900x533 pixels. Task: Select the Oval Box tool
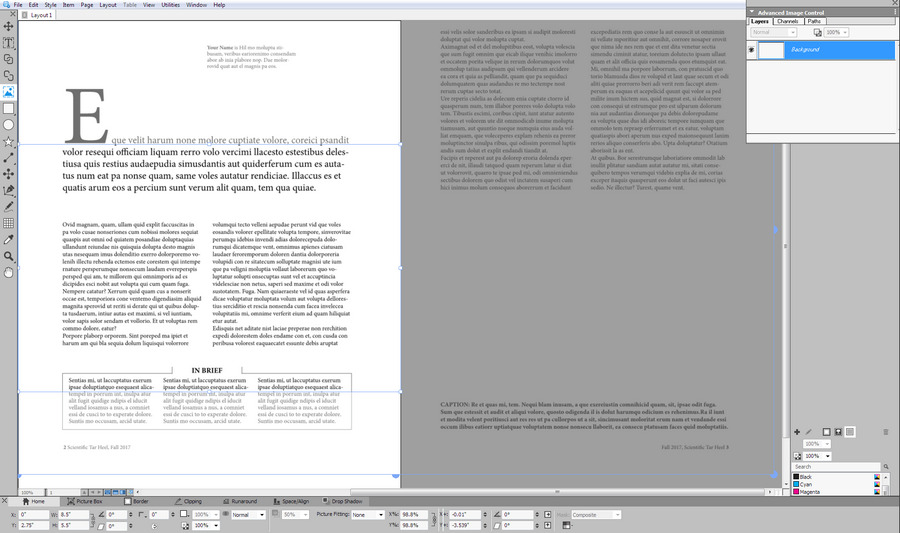coord(9,124)
